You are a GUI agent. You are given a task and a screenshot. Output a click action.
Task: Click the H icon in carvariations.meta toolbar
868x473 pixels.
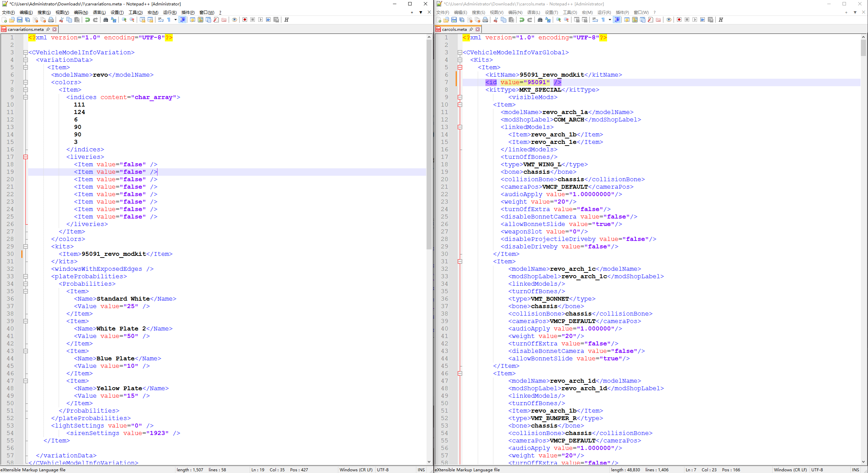[286, 20]
